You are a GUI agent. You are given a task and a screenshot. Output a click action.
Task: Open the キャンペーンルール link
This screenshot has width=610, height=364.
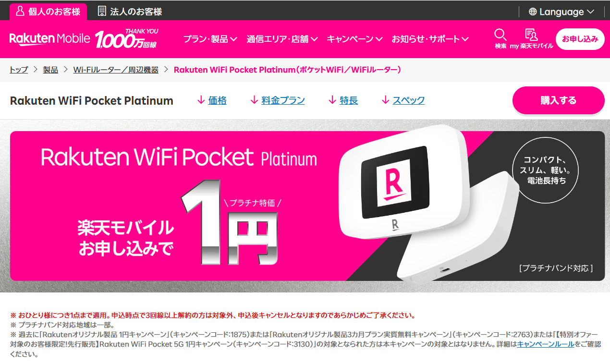click(545, 344)
